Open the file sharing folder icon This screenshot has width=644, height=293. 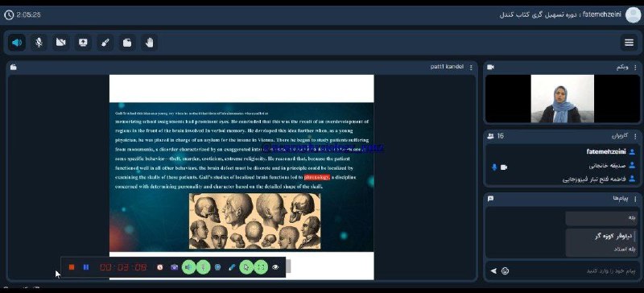coord(127,43)
